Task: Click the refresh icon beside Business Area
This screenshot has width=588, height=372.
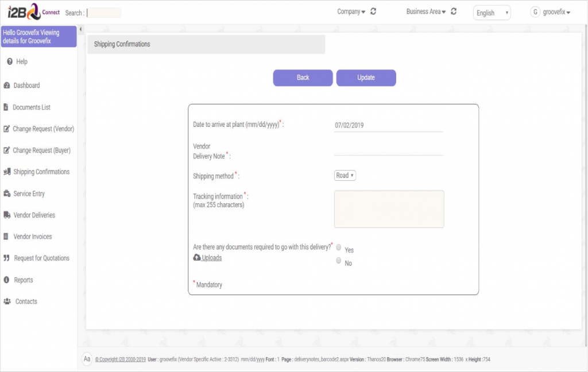Action: (454, 11)
